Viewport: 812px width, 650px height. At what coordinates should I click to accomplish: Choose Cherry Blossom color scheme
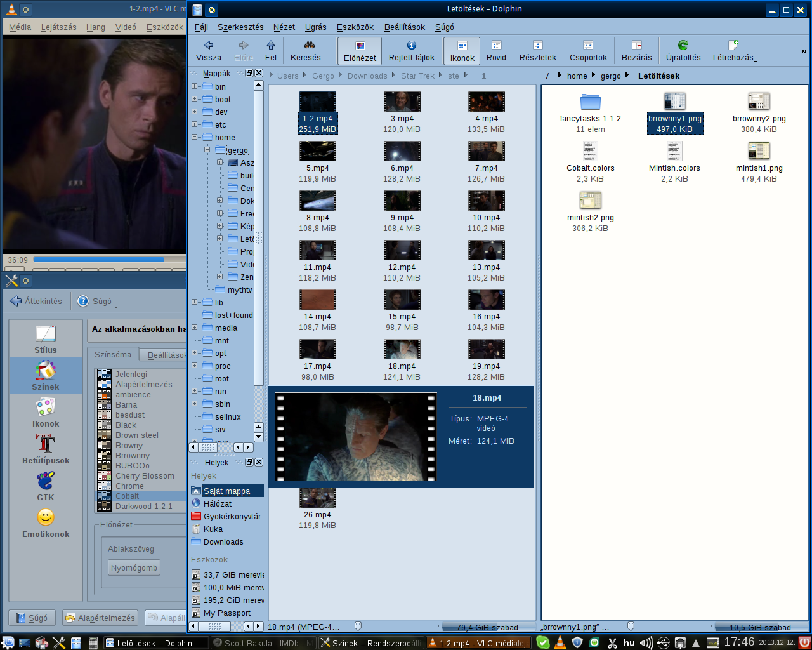coord(145,476)
